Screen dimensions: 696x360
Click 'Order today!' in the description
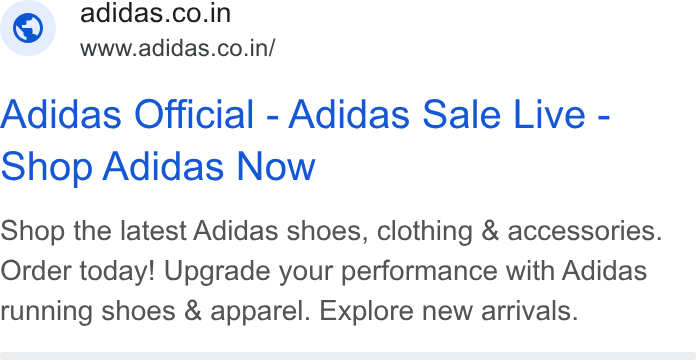[77, 271]
